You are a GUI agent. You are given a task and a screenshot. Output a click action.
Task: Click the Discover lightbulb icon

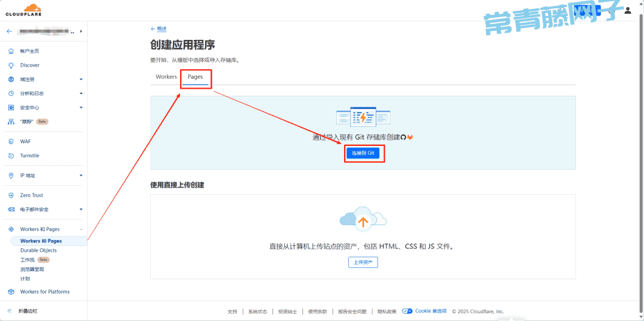coord(11,65)
